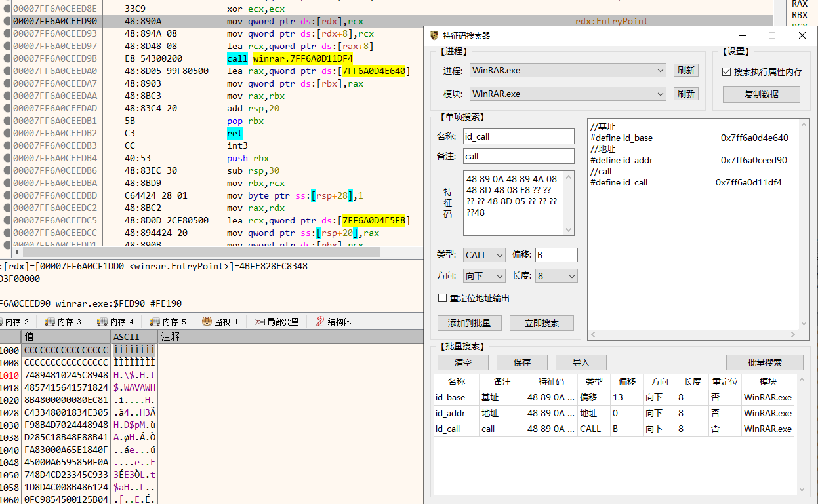Select the 'push rbx' instruction row

[x=248, y=159]
